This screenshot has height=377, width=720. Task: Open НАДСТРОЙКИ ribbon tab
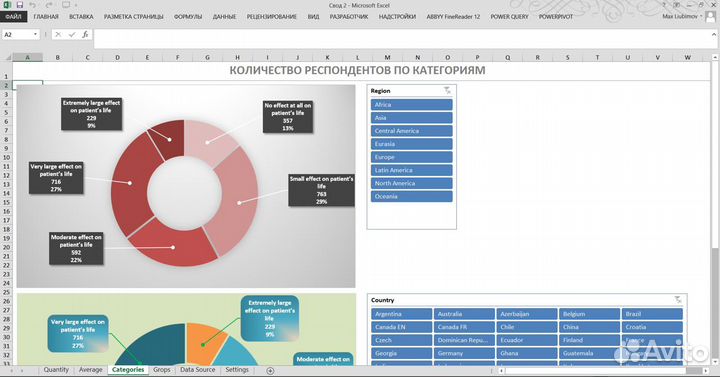click(x=397, y=17)
